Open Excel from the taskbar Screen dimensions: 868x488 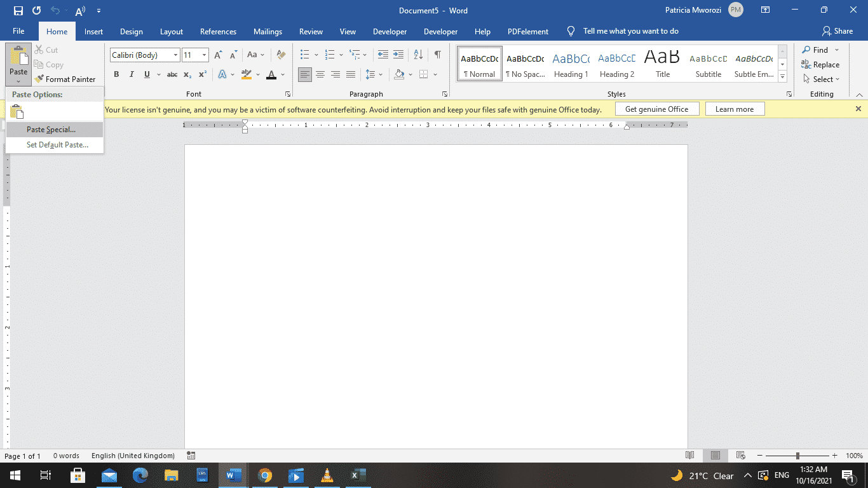(x=357, y=475)
